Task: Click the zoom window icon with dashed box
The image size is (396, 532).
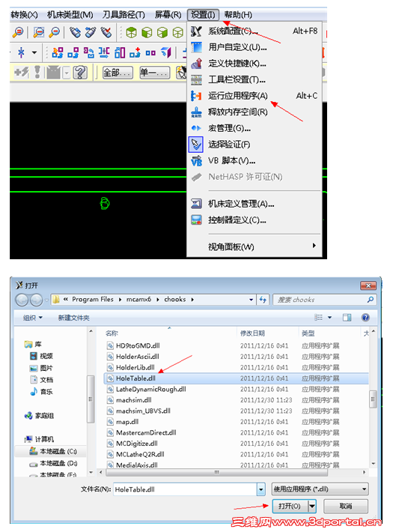Action: pos(38,32)
